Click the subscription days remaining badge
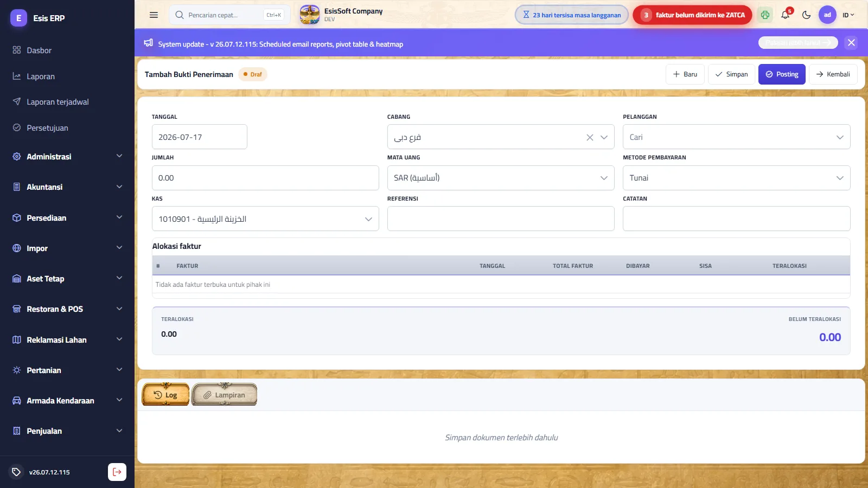Screen dimensions: 868x488 click(x=572, y=15)
